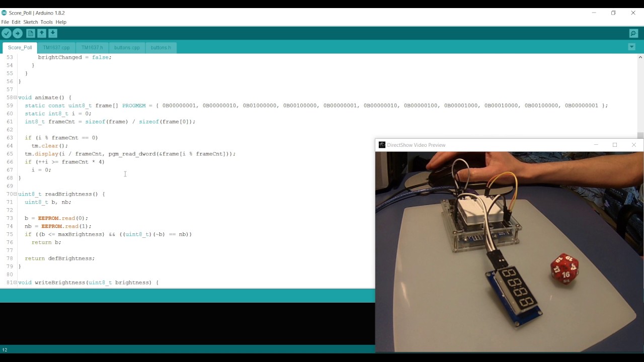Open the Help menu
Viewport: 644px width, 362px height.
click(61, 22)
